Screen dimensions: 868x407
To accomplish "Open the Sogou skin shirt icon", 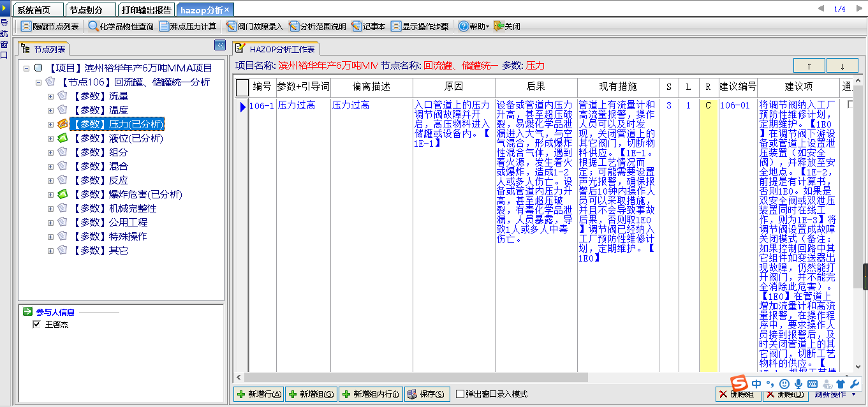I will click(840, 384).
